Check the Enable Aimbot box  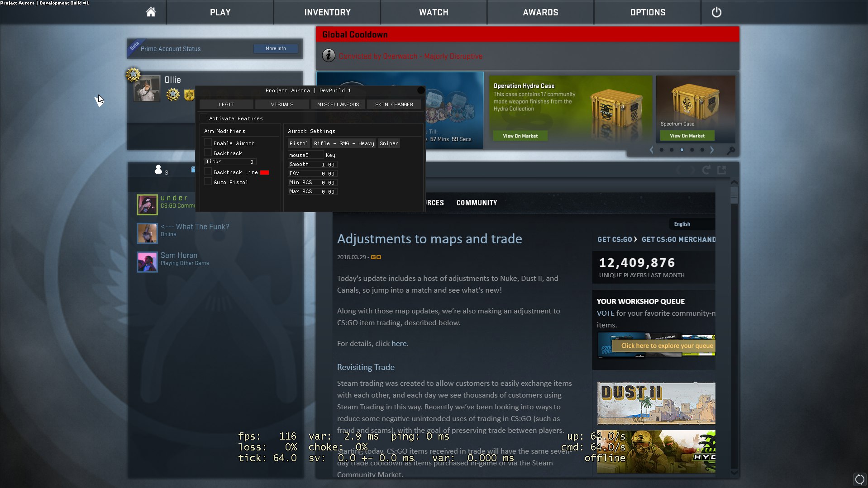tap(208, 142)
